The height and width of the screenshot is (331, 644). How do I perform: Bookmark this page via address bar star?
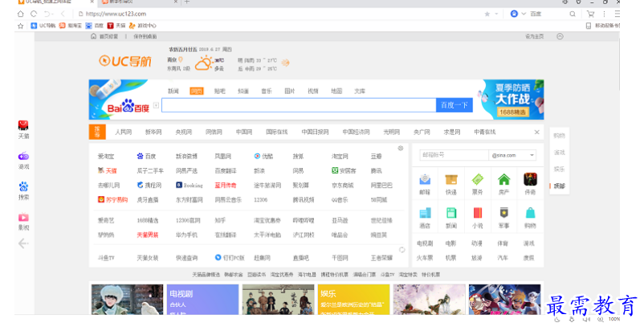(487, 14)
